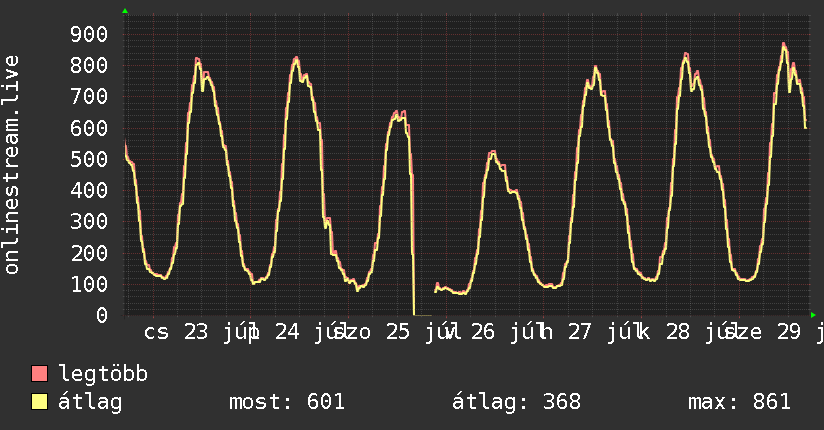Click the green arrow ending the x-axis
Screen dimensions: 824x430
coord(813,315)
